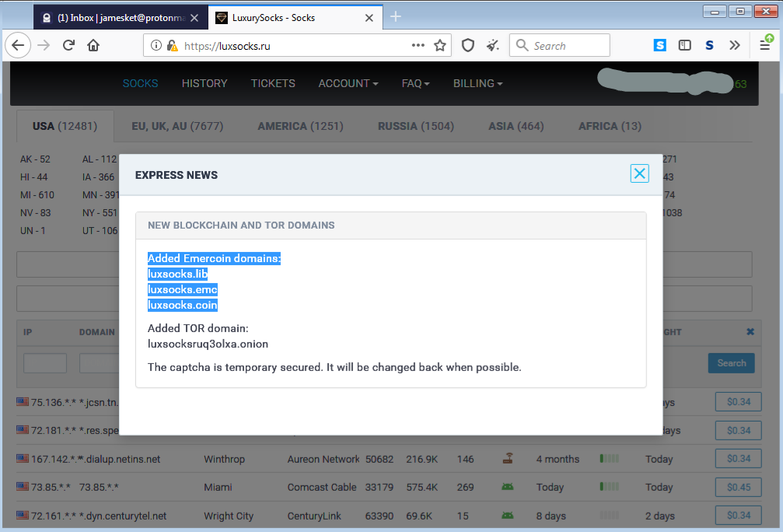Go back with the browser back arrow
This screenshot has height=532, width=783.
click(x=18, y=45)
